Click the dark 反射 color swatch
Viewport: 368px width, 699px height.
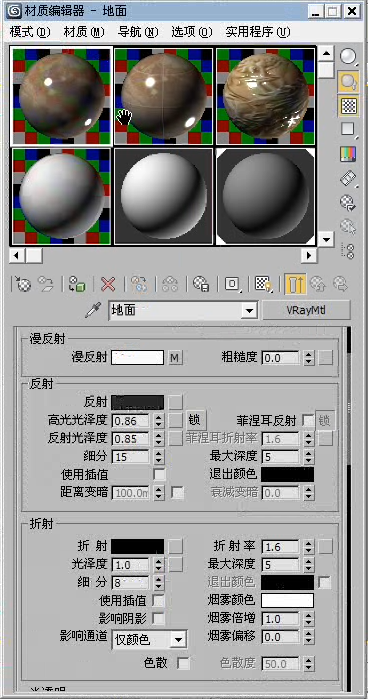point(137,402)
